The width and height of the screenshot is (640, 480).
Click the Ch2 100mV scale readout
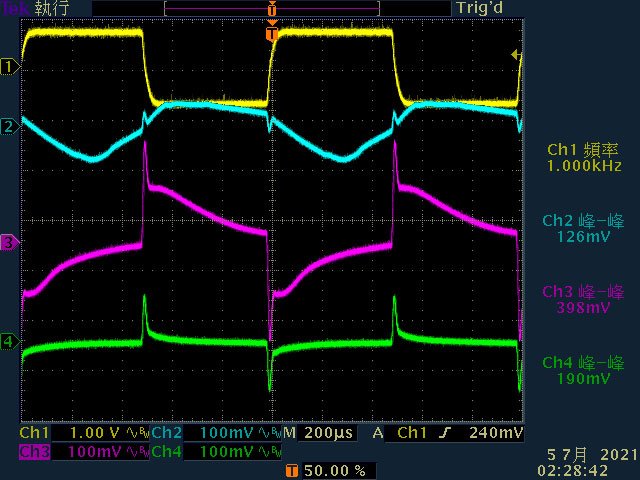point(227,433)
